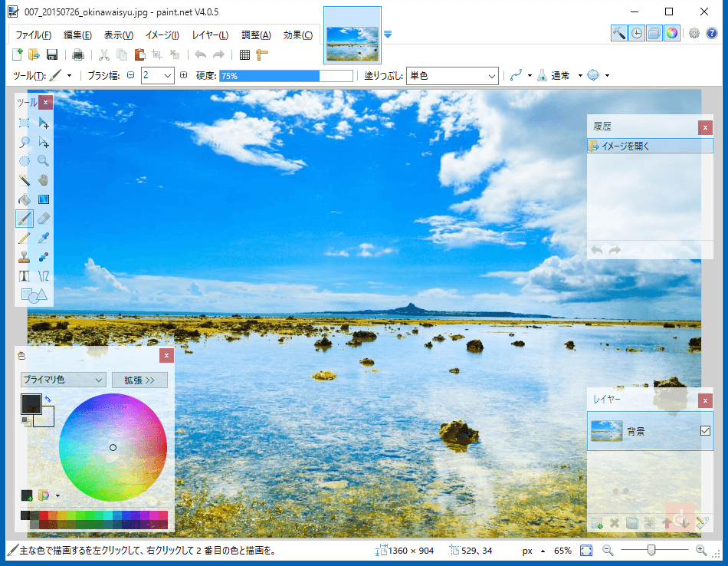The height and width of the screenshot is (566, 728).
Task: Save the image with the floppy icon
Action: (52, 54)
